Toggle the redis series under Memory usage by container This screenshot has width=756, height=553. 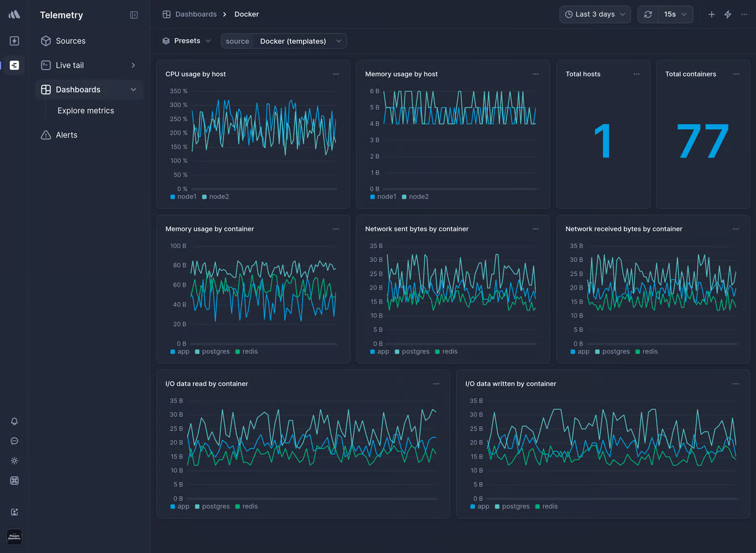[246, 351]
